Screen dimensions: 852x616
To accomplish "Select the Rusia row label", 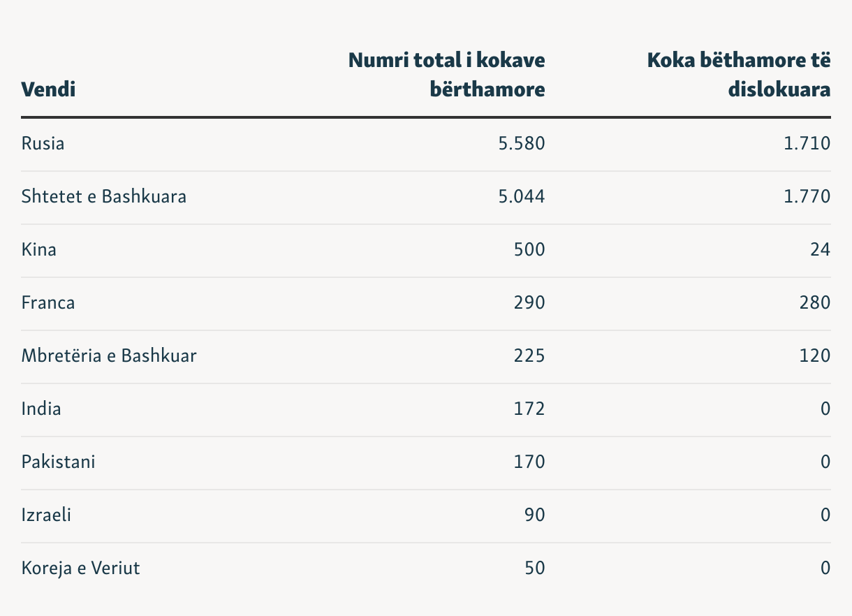I will coord(43,144).
